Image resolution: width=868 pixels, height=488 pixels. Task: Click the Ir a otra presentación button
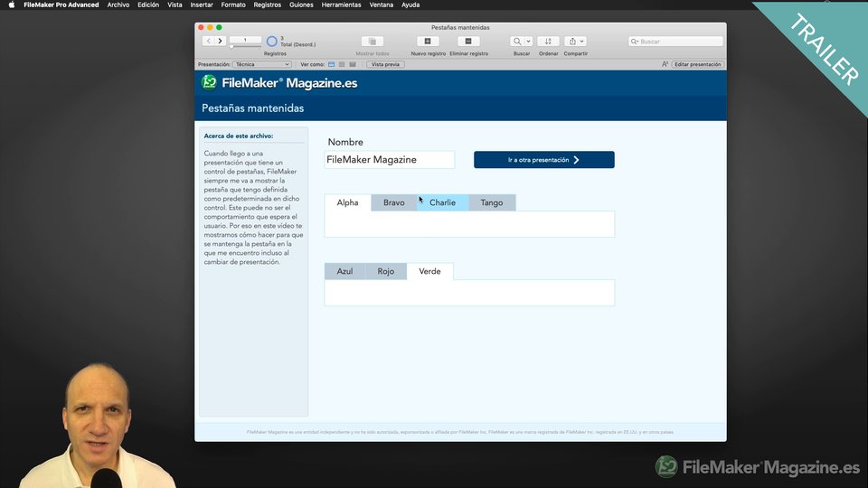[x=543, y=159]
